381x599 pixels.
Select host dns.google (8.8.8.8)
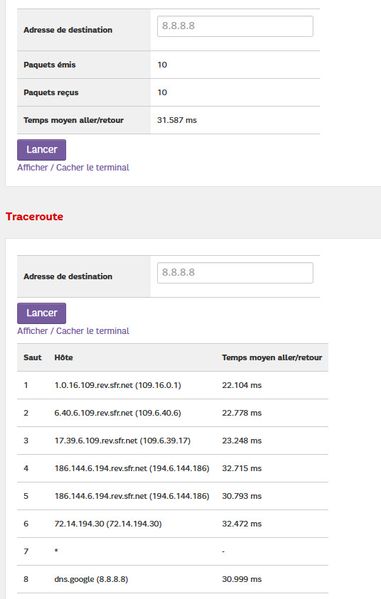click(91, 579)
